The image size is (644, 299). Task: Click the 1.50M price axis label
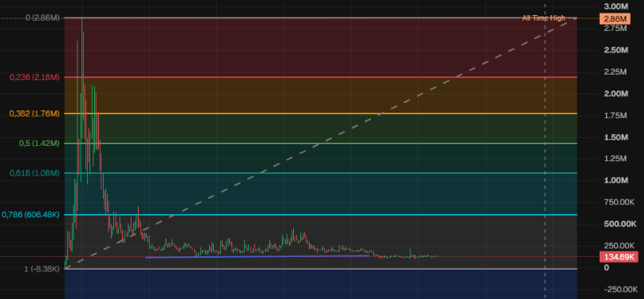coord(616,137)
